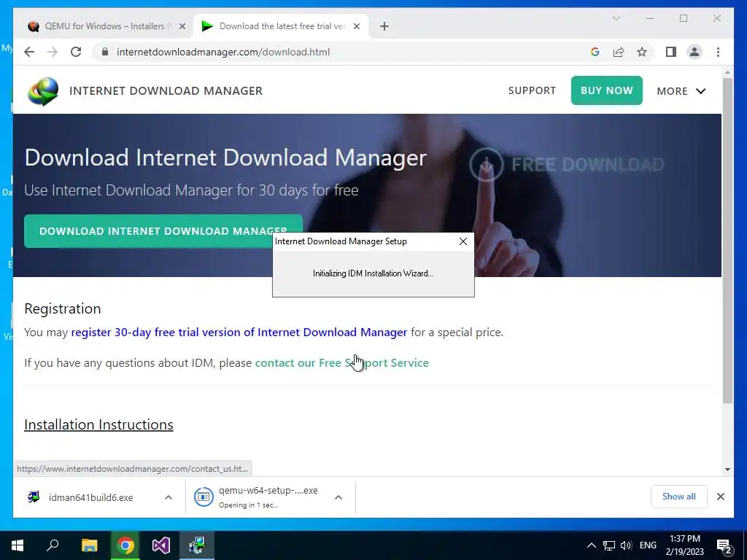Click Download Internet Download Manager button
Image resolution: width=747 pixels, height=560 pixels.
pyautogui.click(x=163, y=231)
